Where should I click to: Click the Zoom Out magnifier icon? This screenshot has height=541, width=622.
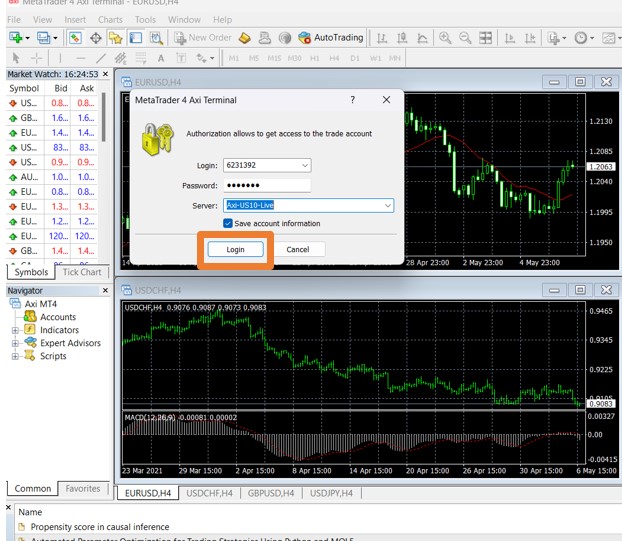click(x=465, y=38)
